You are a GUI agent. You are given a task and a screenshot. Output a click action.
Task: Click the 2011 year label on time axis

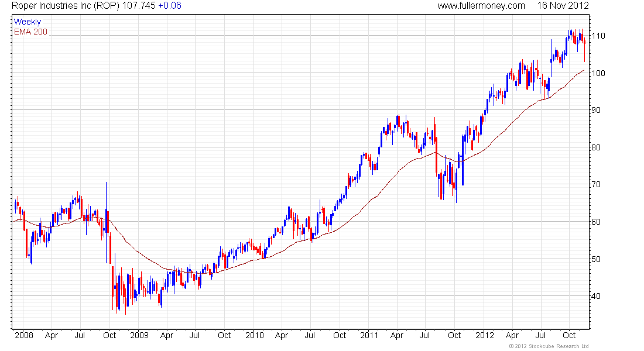pyautogui.click(x=369, y=335)
